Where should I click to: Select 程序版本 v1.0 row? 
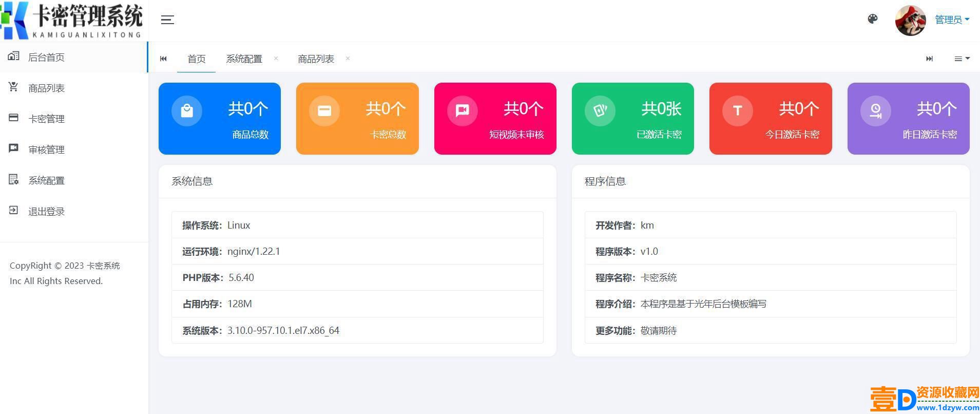click(x=771, y=251)
